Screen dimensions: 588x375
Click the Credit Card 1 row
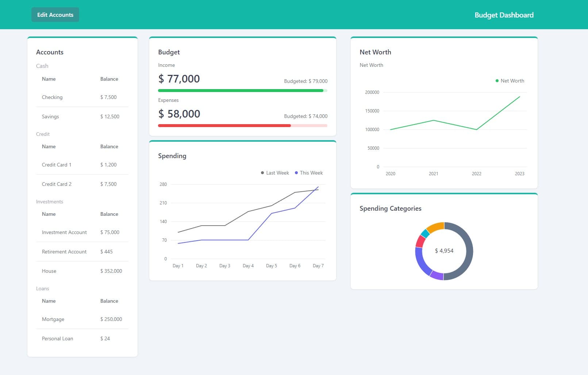click(x=82, y=165)
